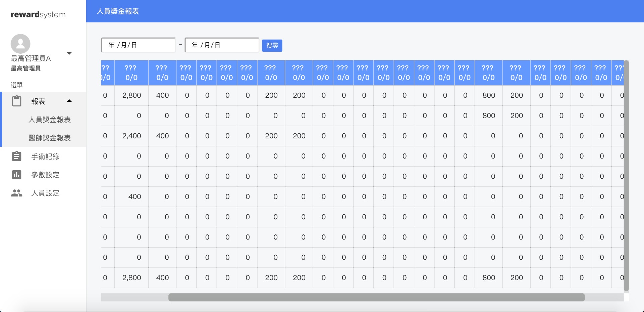This screenshot has height=312, width=644.
Task: Go to the 手術記錄 page
Action: tap(45, 157)
